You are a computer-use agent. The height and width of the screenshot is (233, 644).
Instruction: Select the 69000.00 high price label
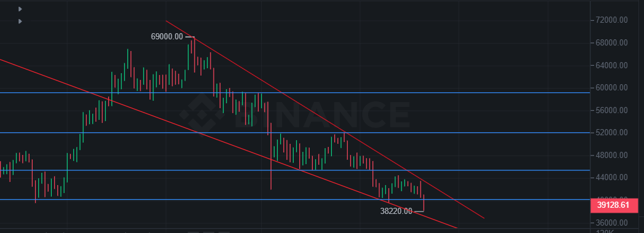tap(167, 36)
